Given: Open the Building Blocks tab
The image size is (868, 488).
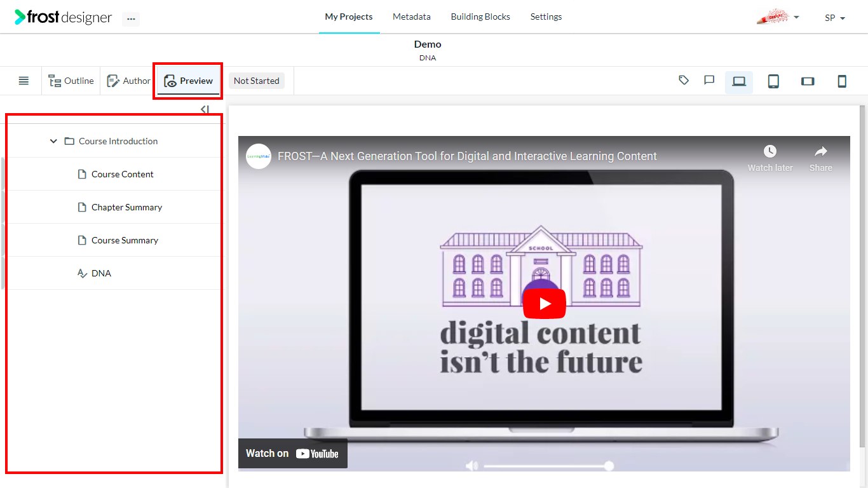Looking at the screenshot, I should pyautogui.click(x=480, y=17).
